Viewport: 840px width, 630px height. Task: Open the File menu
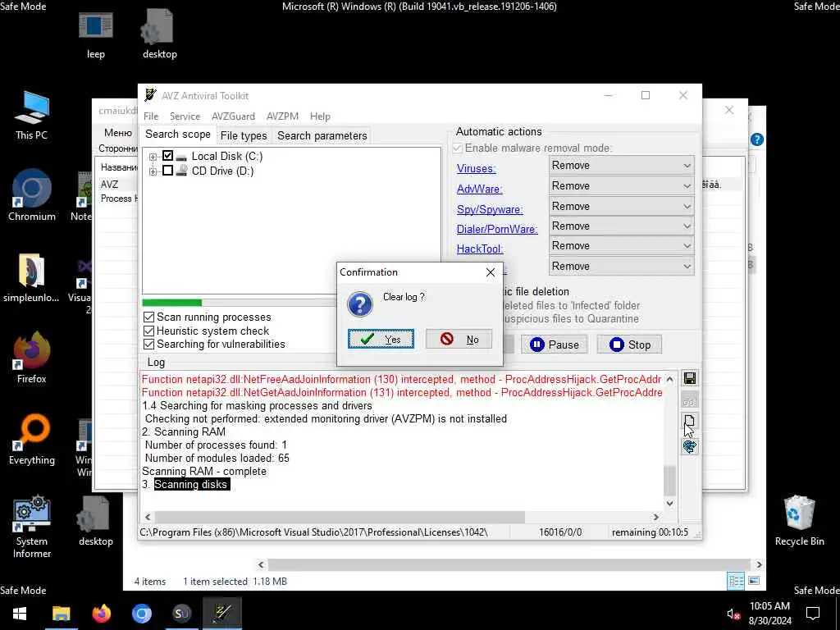coord(151,116)
